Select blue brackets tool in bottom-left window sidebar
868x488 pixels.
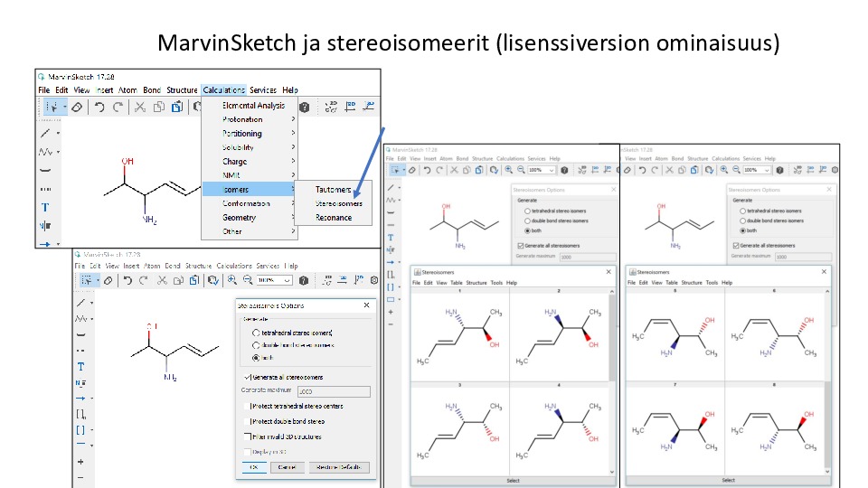[80, 428]
